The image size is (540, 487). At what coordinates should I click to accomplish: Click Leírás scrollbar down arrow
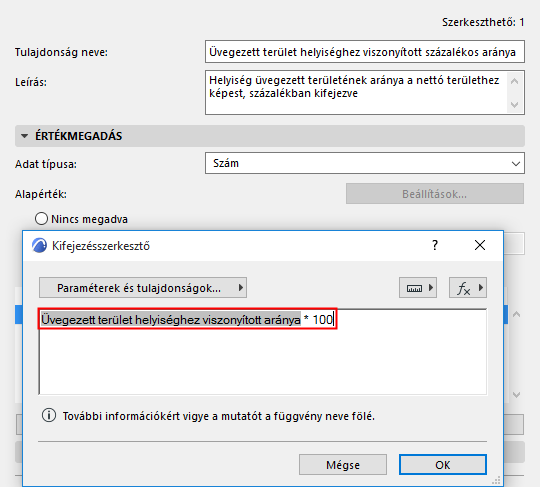[x=515, y=104]
